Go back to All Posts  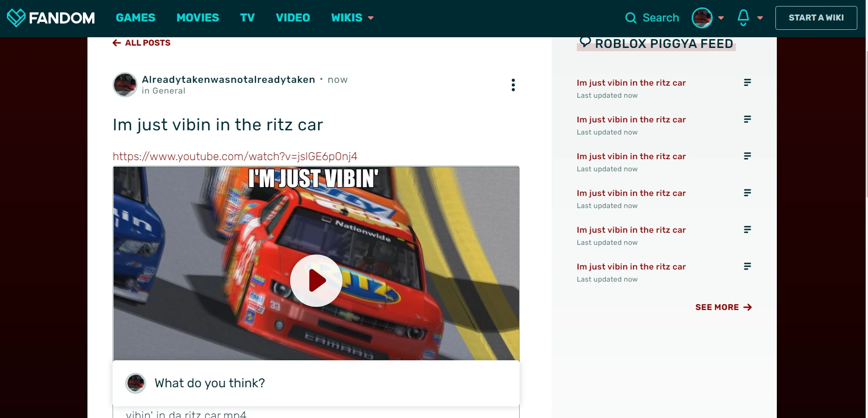(x=141, y=43)
